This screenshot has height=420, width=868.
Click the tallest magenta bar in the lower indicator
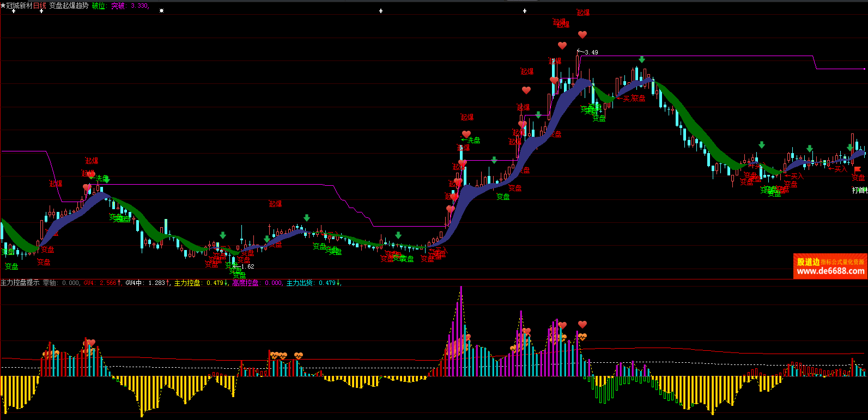461,331
